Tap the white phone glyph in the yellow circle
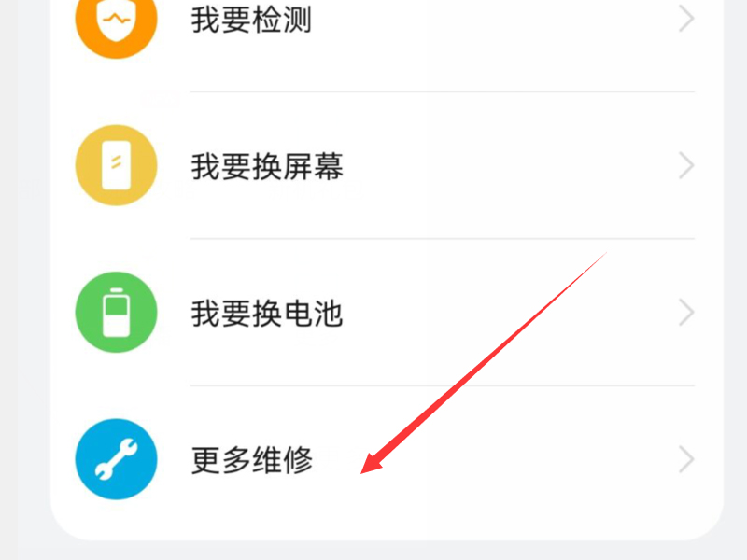The height and width of the screenshot is (560, 747). (x=116, y=165)
